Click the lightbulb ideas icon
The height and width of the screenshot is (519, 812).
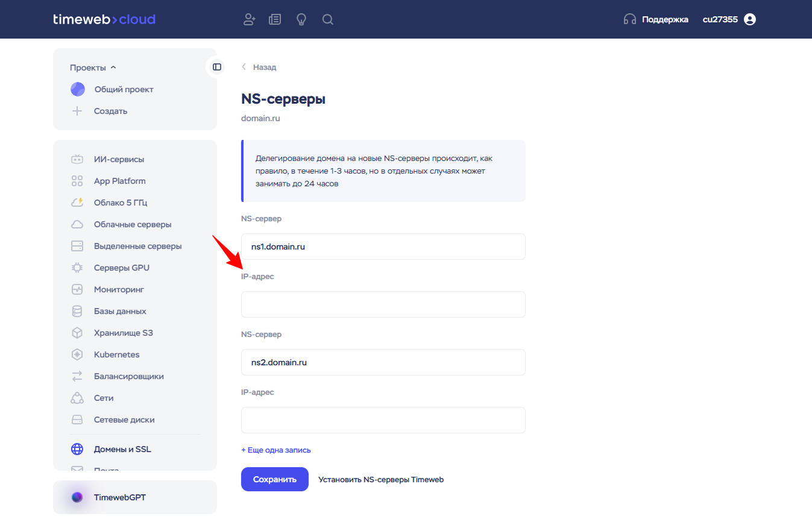301,19
